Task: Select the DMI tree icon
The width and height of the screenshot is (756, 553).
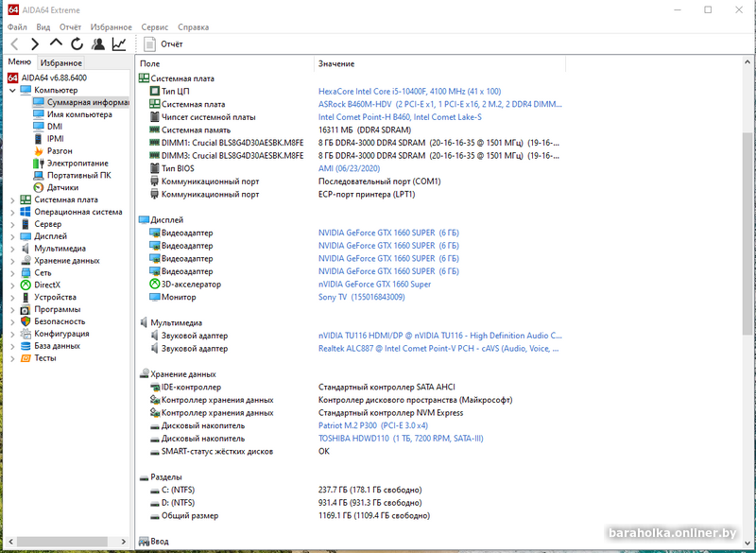Action: tap(39, 127)
